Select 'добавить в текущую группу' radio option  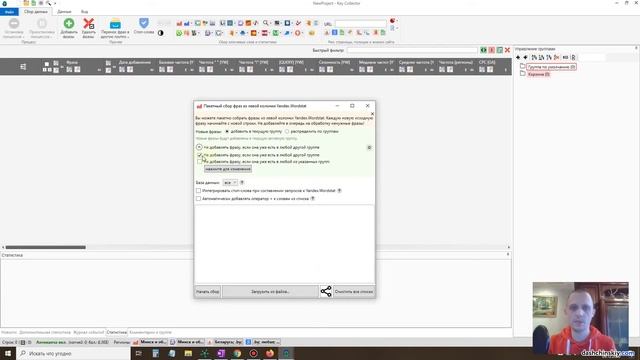227,131
